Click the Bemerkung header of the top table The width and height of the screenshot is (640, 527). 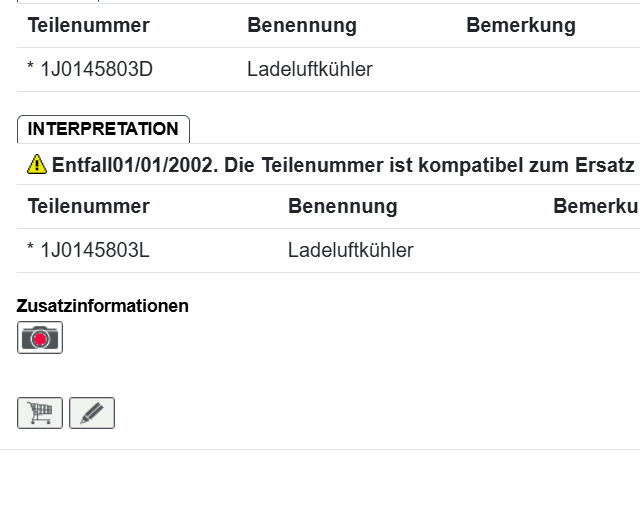coord(520,25)
